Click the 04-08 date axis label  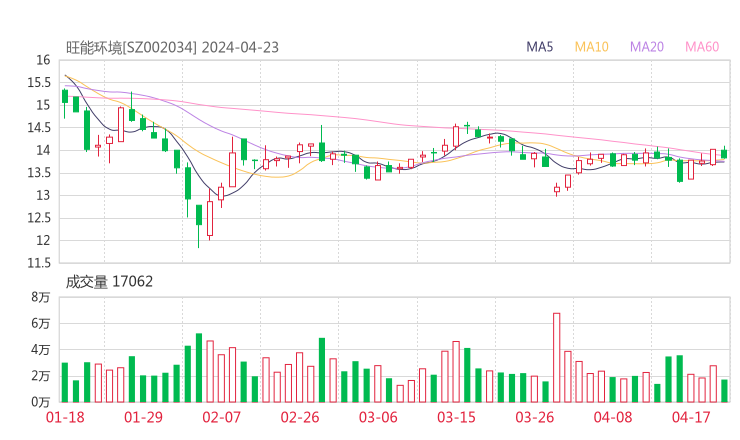(x=613, y=417)
